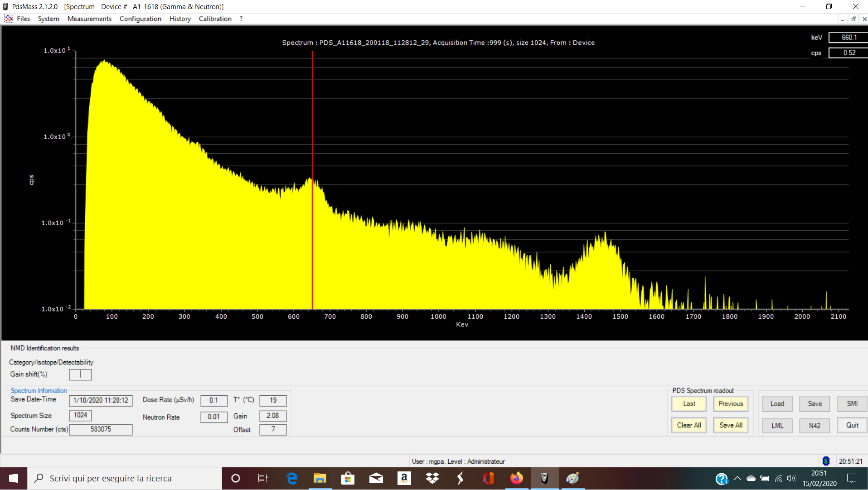Open Firefox from the taskbar
The height and width of the screenshot is (490, 868).
(516, 478)
